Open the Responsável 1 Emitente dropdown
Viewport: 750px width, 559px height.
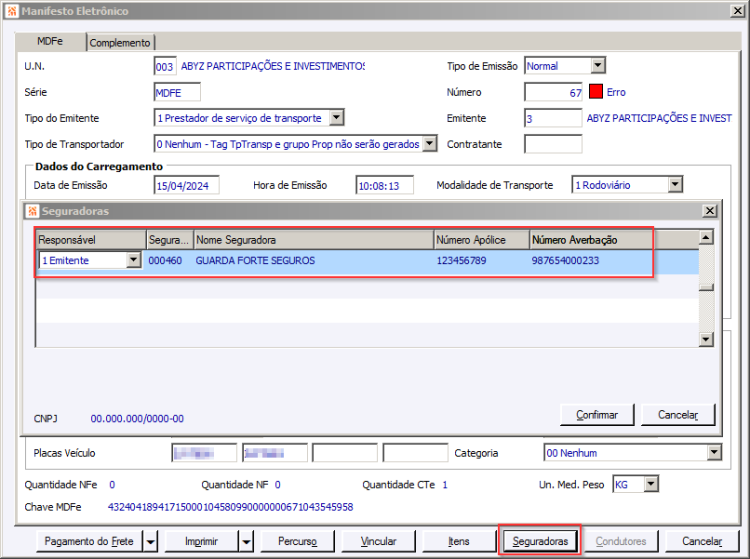coord(133,260)
